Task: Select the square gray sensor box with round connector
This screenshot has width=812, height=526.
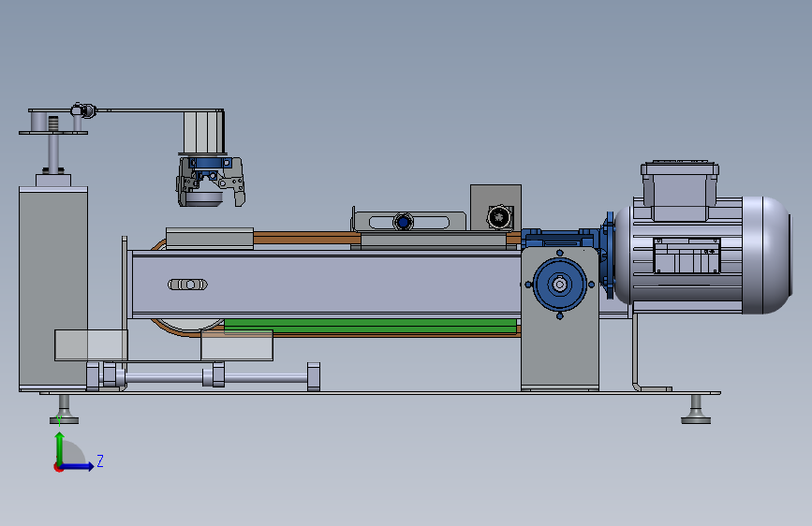Action: [x=495, y=208]
